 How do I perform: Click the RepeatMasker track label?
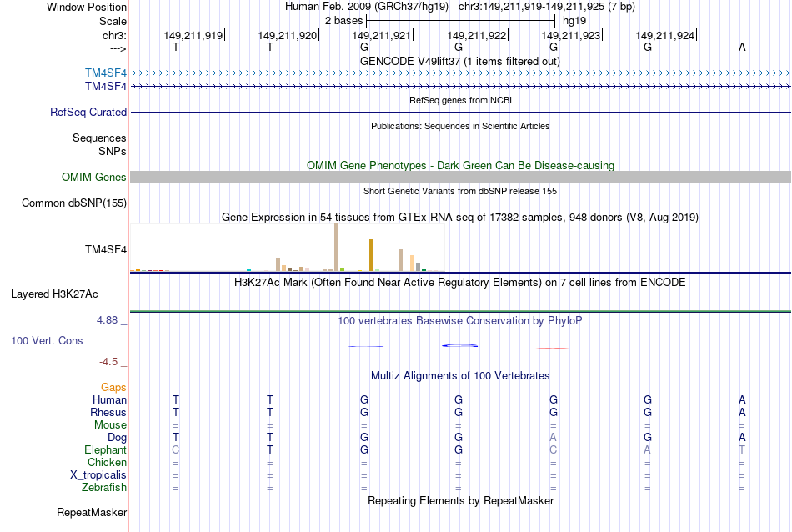click(x=92, y=512)
